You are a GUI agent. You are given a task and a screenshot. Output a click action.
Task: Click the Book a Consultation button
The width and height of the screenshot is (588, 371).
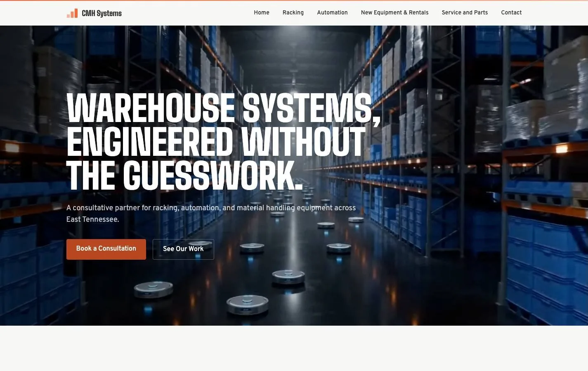[106, 249]
